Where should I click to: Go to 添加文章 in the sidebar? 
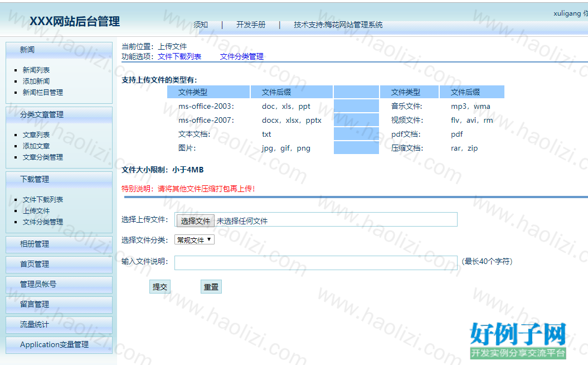pos(36,146)
